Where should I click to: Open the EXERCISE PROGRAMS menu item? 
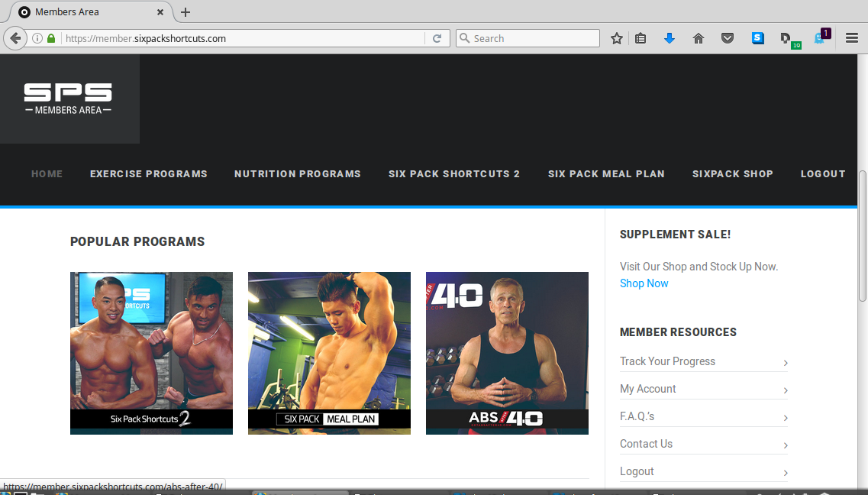148,174
